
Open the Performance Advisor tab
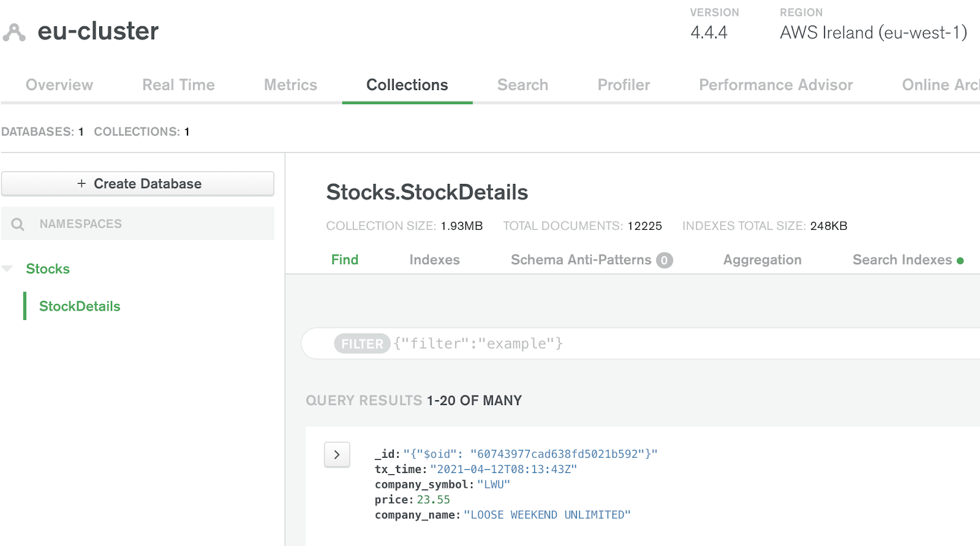coord(775,85)
